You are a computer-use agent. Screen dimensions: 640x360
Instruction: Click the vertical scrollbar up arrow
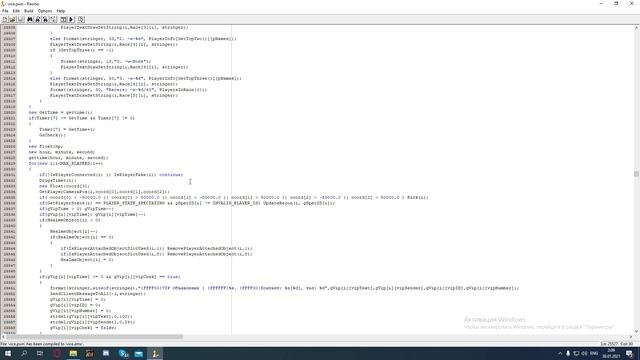[x=636, y=28]
